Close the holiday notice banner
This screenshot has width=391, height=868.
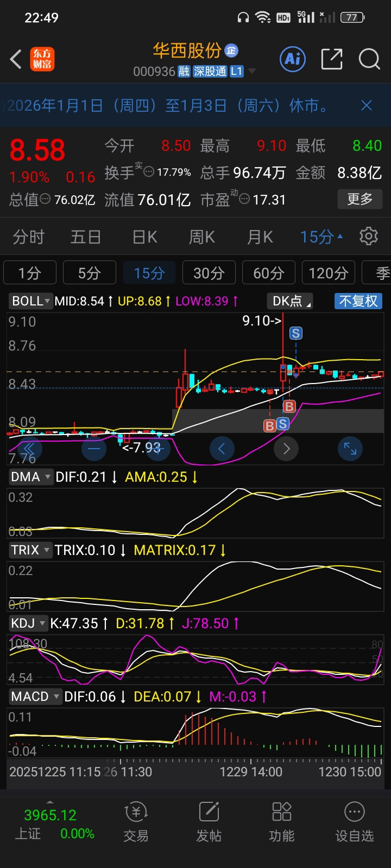pos(367,105)
